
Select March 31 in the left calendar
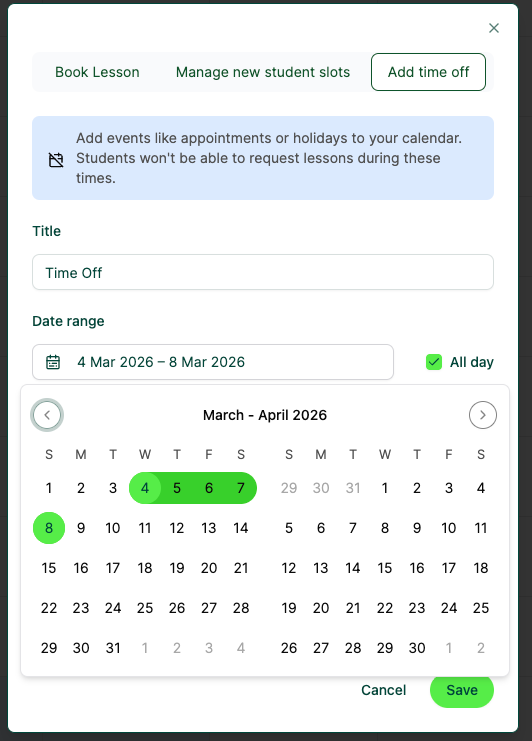pyautogui.click(x=112, y=648)
